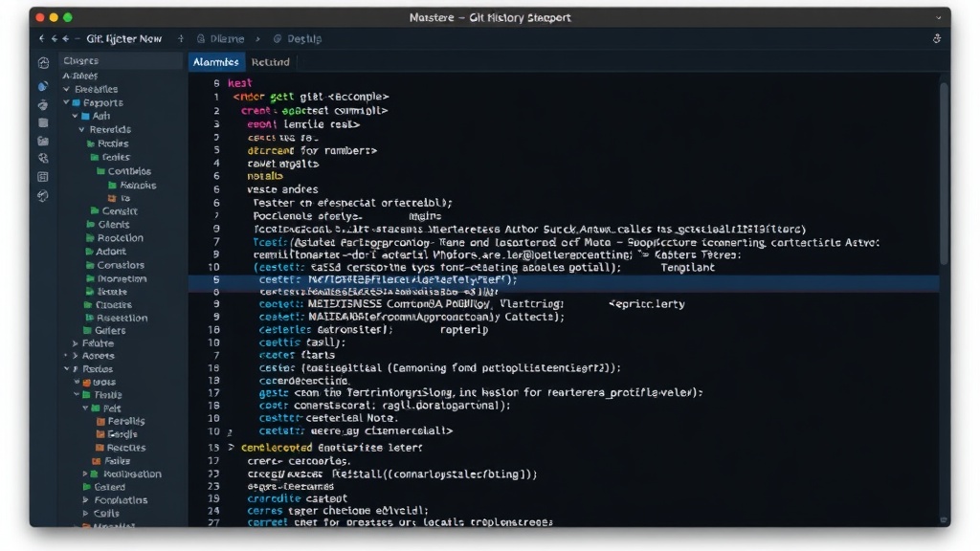Collapse the 'Fapports' folder arrow
Image resolution: width=980 pixels, height=551 pixels.
click(66, 102)
